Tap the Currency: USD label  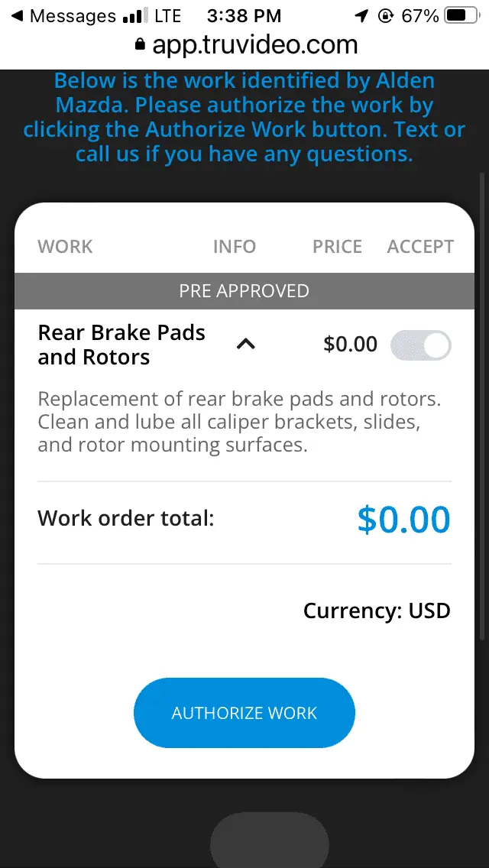pos(377,611)
